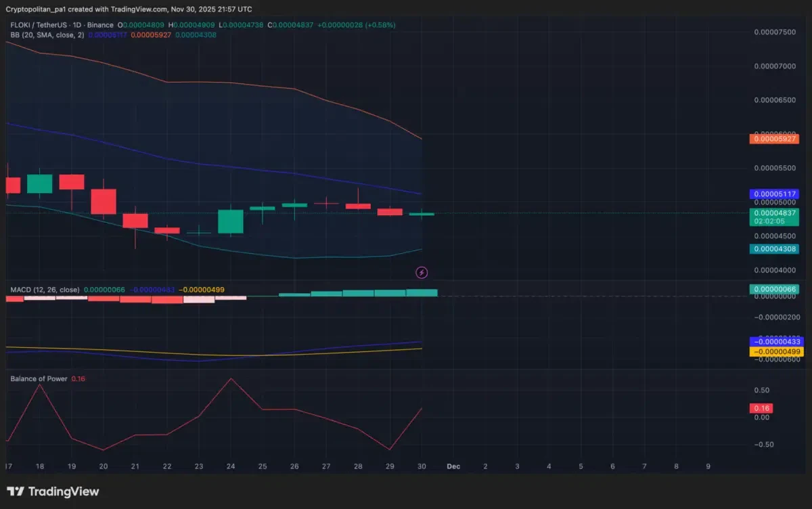
Task: Click the purple lightning bolt event icon
Action: pyautogui.click(x=422, y=272)
